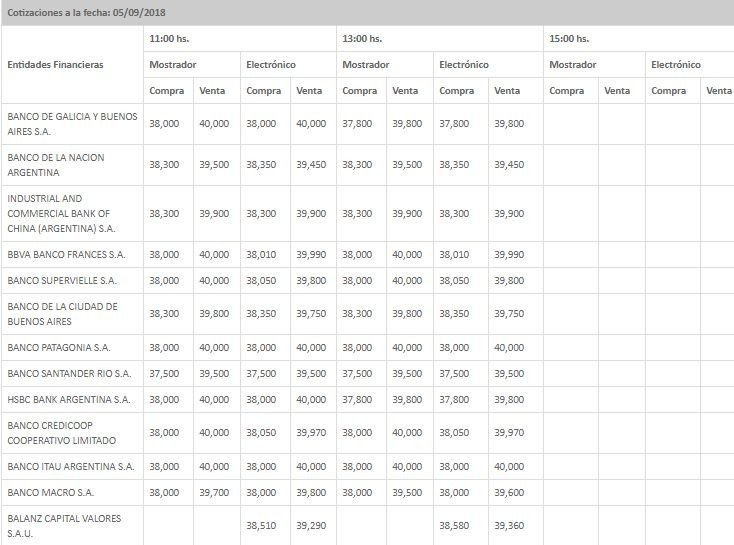Image resolution: width=734 pixels, height=545 pixels.
Task: Click 'Venta' under 13:00 hs. Electrónico
Action: click(x=507, y=91)
